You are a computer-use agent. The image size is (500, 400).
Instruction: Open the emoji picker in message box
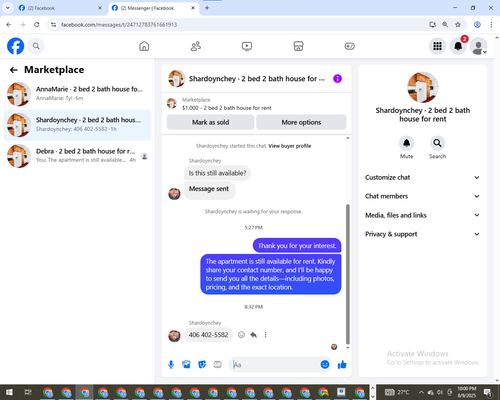click(325, 365)
